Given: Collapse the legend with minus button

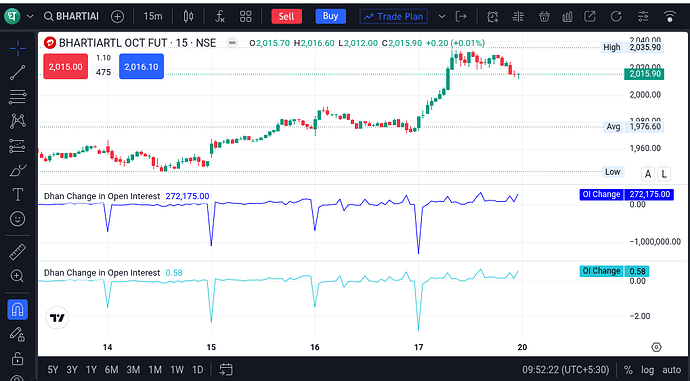Looking at the screenshot, I should (232, 43).
